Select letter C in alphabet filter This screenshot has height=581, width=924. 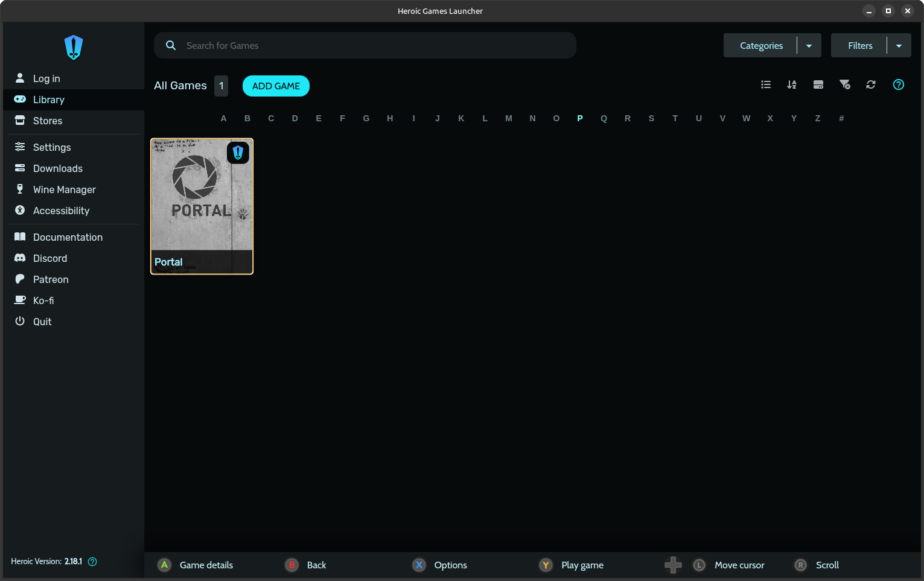271,118
